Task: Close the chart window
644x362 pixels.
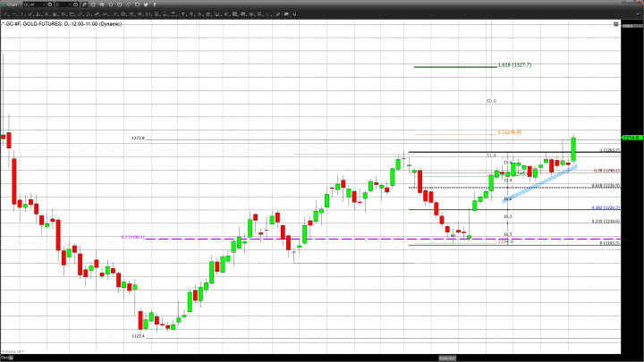Action: [x=638, y=2]
